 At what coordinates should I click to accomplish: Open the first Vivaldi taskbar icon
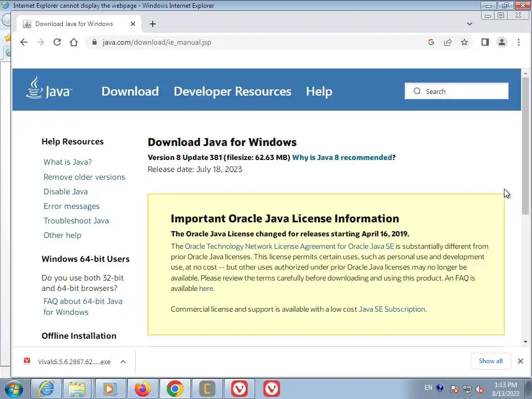pyautogui.click(x=240, y=389)
